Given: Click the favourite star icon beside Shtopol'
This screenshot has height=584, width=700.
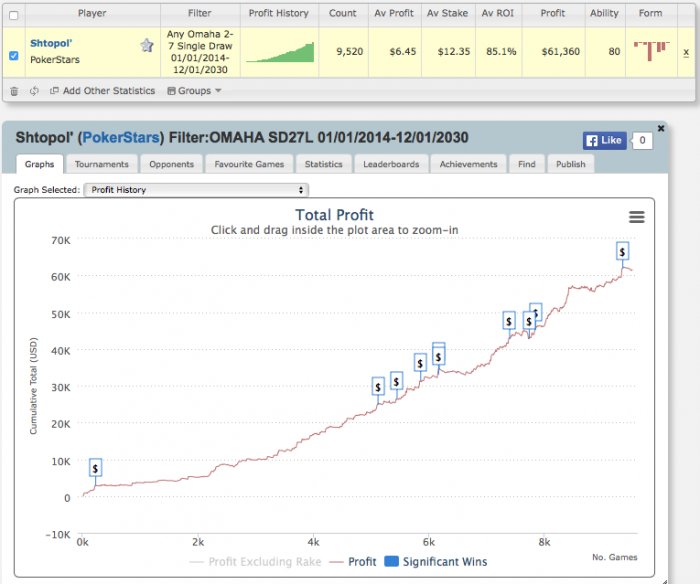Looking at the screenshot, I should tap(147, 46).
